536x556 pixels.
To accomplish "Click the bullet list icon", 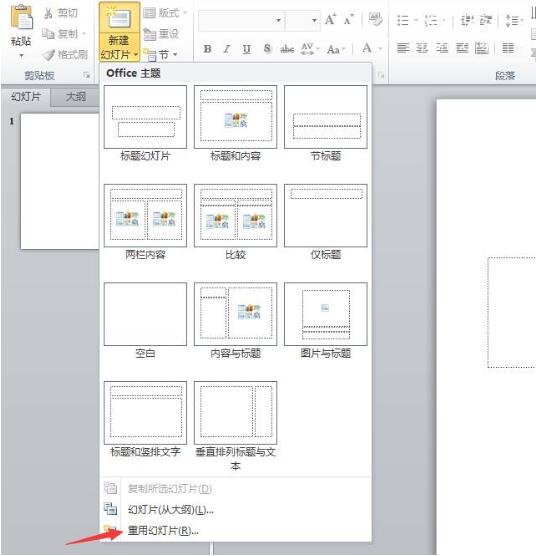I will [403, 21].
